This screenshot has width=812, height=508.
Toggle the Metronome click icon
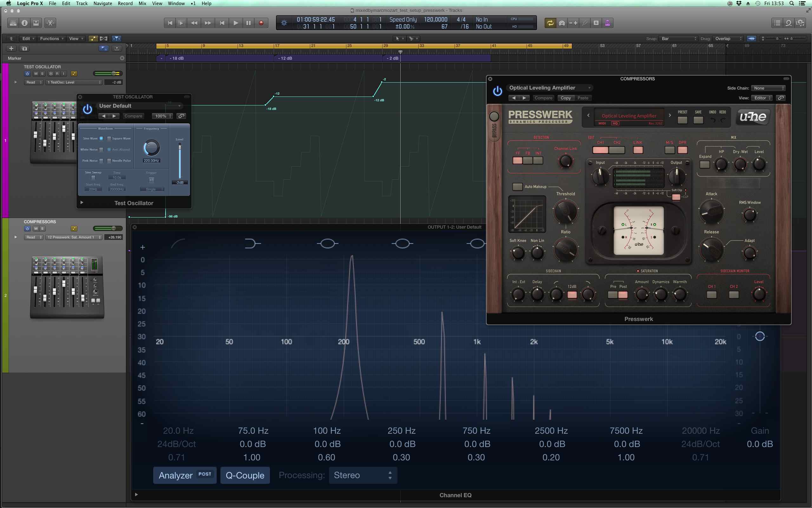tap(607, 23)
